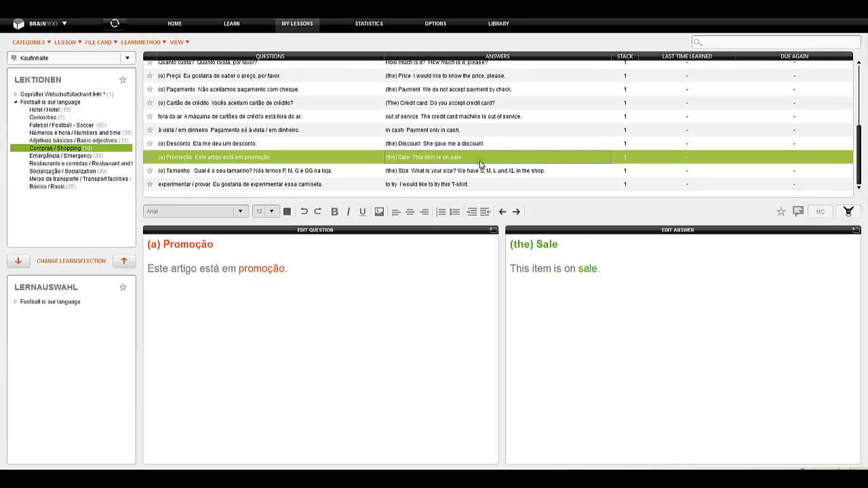Toggle star on the '(o) Tamanho' row
Viewport: 868px width, 488px height.
click(x=150, y=171)
